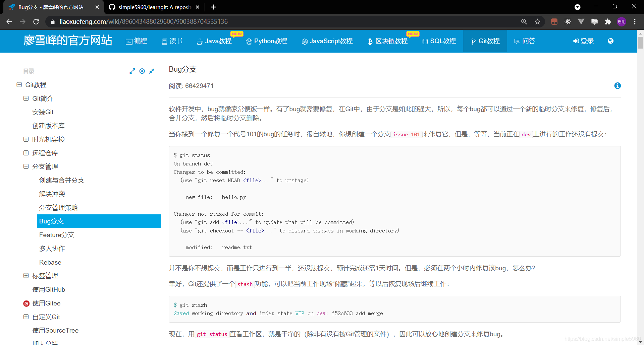Click the scrollbar up arrow
Screen dimensions: 644x345
pyautogui.click(x=640, y=33)
